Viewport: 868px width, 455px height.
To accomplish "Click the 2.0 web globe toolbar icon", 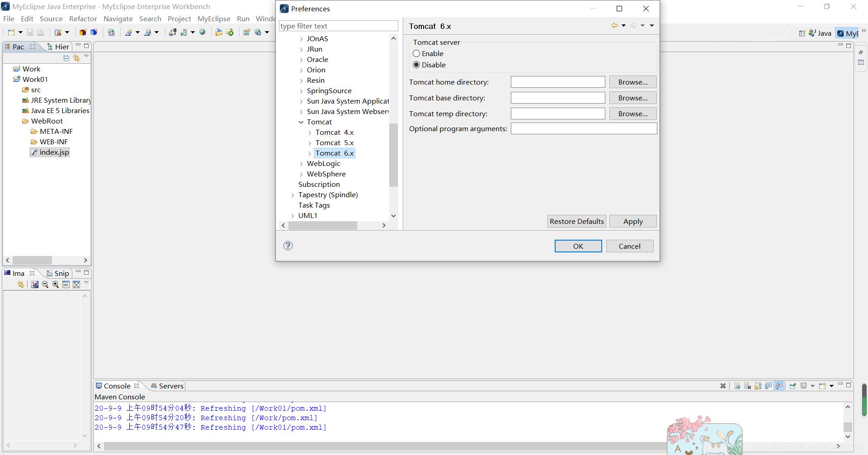I will [x=111, y=32].
